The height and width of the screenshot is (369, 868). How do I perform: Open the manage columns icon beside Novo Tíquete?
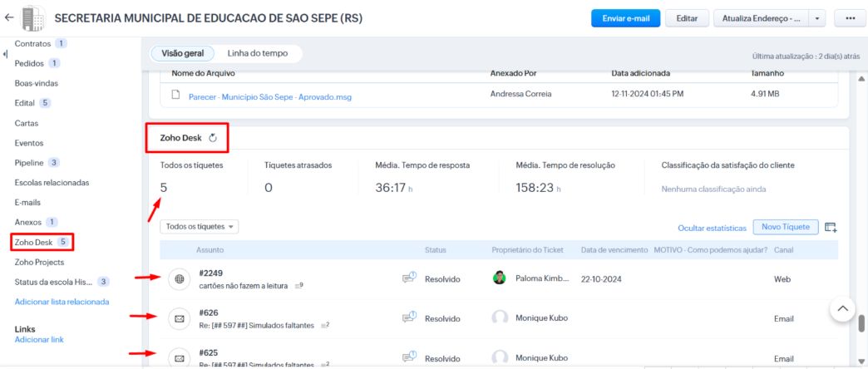click(x=831, y=228)
